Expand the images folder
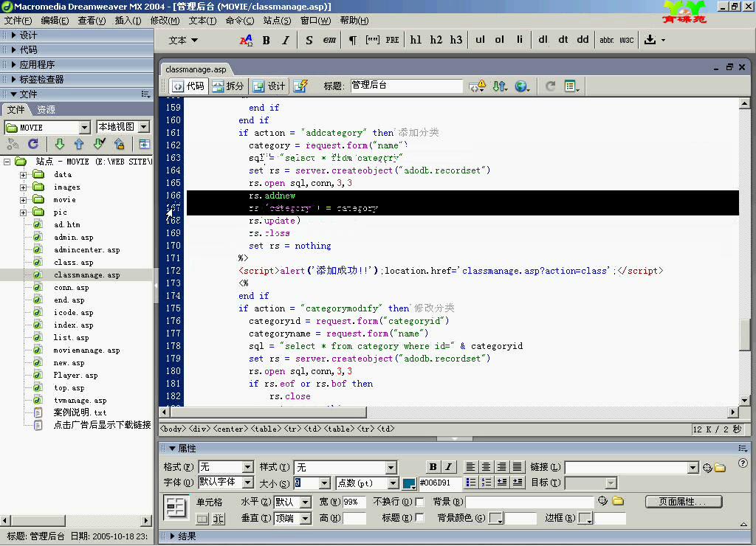Image resolution: width=756 pixels, height=546 pixels. (23, 187)
